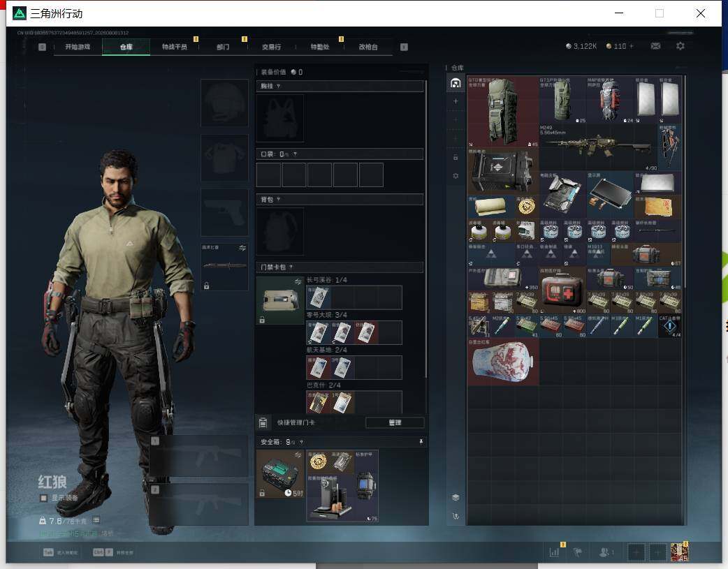
Task: Click the help icon beside 门禁卡包
Action: point(291,267)
